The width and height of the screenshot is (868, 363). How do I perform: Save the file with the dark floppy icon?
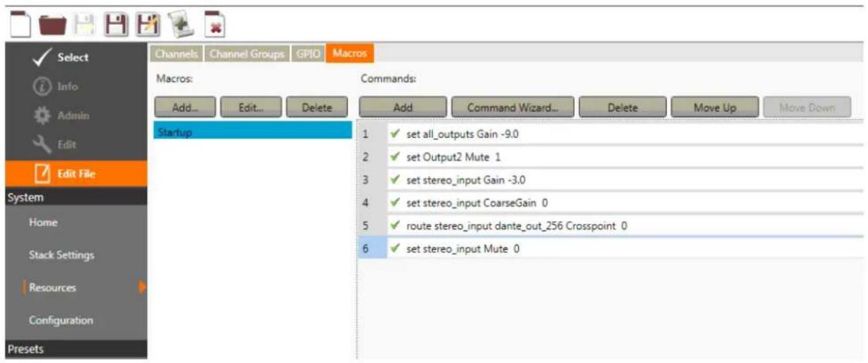click(x=117, y=25)
